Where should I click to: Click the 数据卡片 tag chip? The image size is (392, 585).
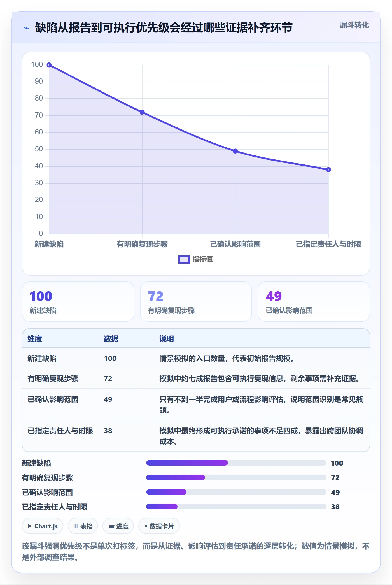pyautogui.click(x=159, y=526)
